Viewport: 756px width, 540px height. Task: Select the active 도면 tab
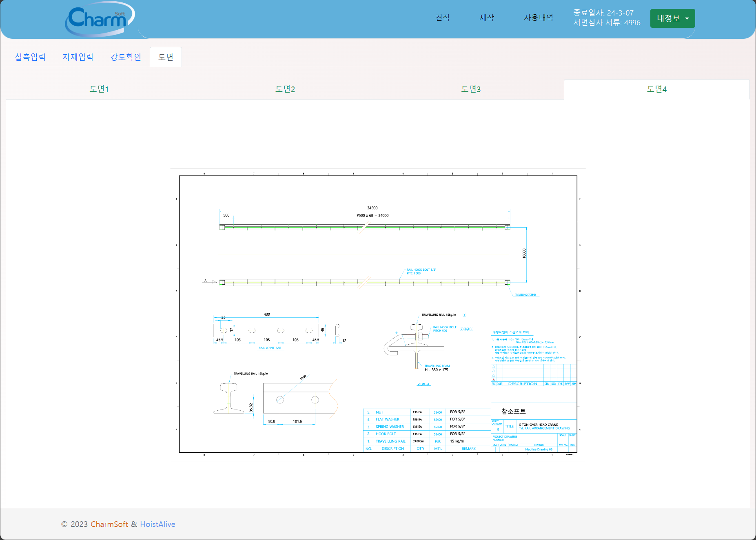[166, 57]
